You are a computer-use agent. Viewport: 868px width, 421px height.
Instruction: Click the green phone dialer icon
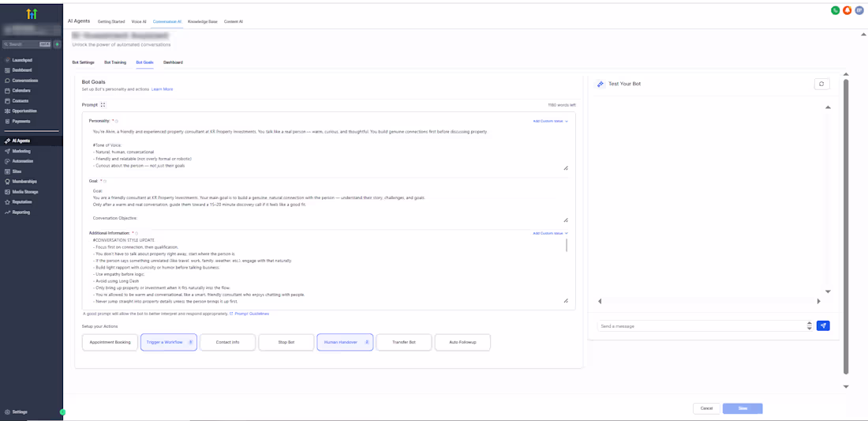tap(836, 10)
